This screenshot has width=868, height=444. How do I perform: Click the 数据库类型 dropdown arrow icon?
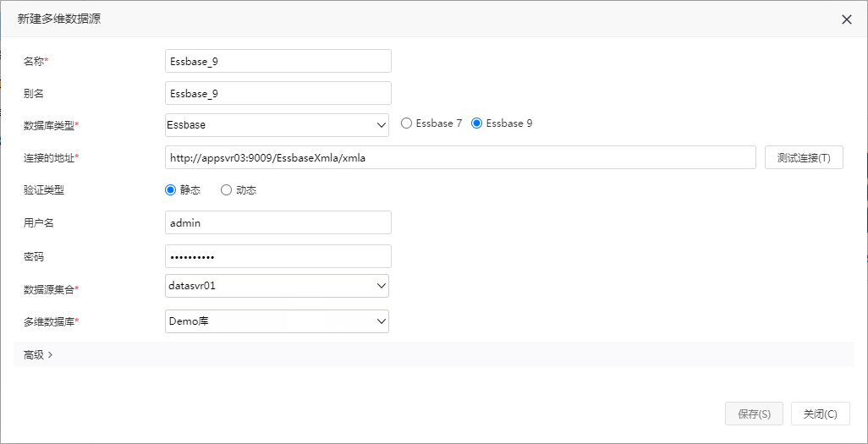point(381,125)
